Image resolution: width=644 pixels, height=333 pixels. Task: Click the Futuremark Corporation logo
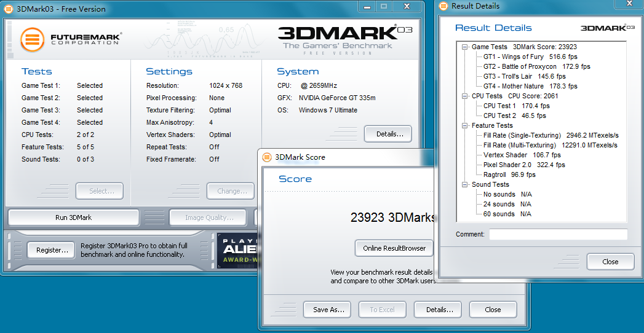point(71,39)
